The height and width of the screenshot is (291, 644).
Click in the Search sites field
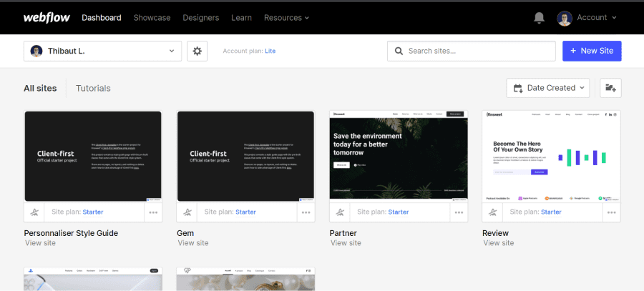[x=472, y=51]
